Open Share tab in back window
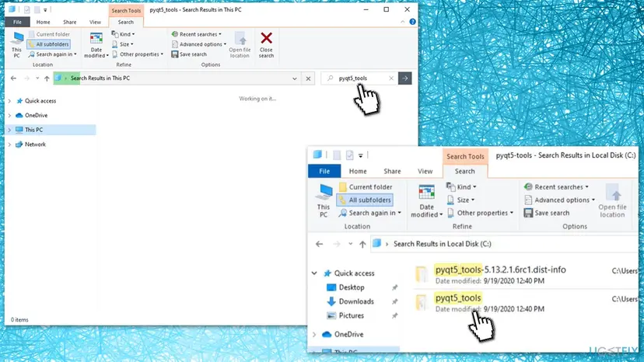644x362 pixels. tap(70, 23)
